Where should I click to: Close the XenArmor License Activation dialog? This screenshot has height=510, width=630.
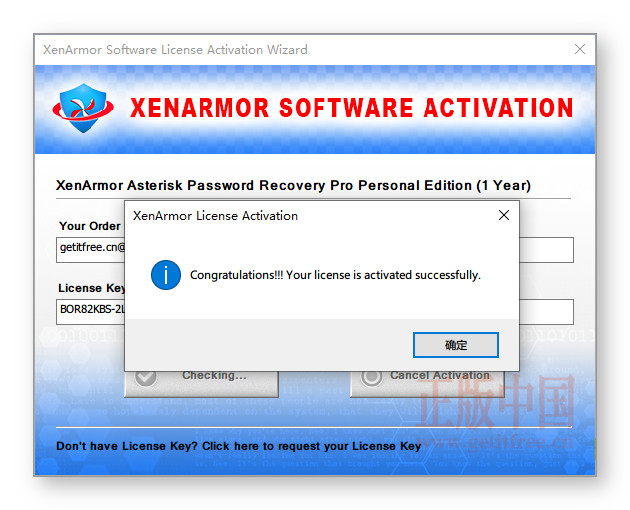pyautogui.click(x=504, y=215)
